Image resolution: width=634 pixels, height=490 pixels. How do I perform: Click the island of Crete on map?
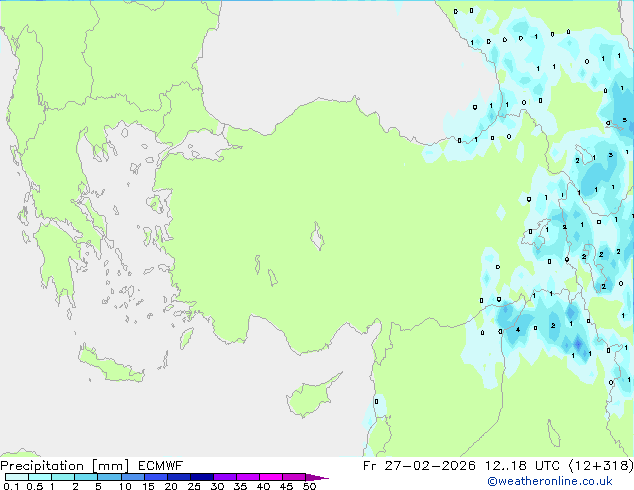click(111, 366)
